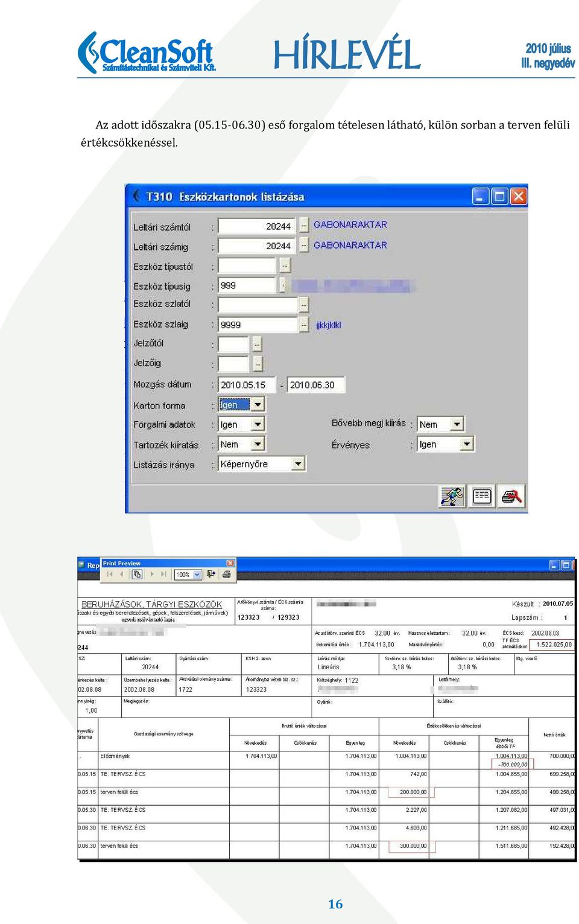
Task: Click the empty Jelzőtől field
Action: 233,345
